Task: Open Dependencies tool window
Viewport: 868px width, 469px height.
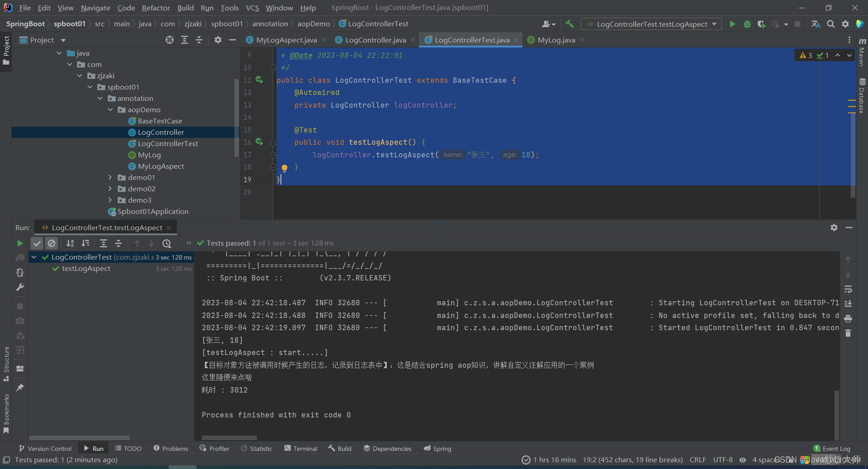Action: (x=388, y=449)
